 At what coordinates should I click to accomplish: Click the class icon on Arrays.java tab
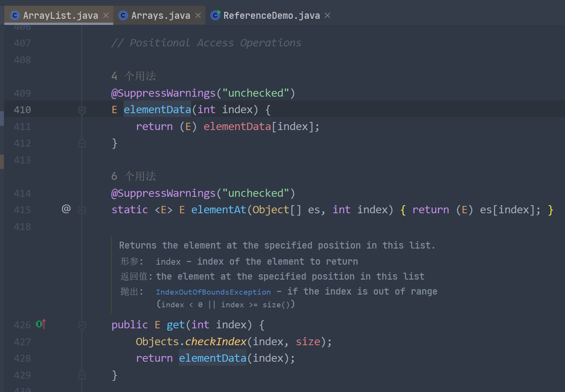click(123, 15)
